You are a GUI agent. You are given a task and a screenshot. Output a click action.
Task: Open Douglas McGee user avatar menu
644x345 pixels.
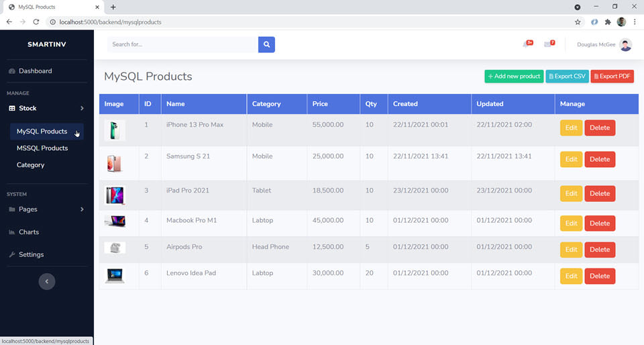(625, 44)
